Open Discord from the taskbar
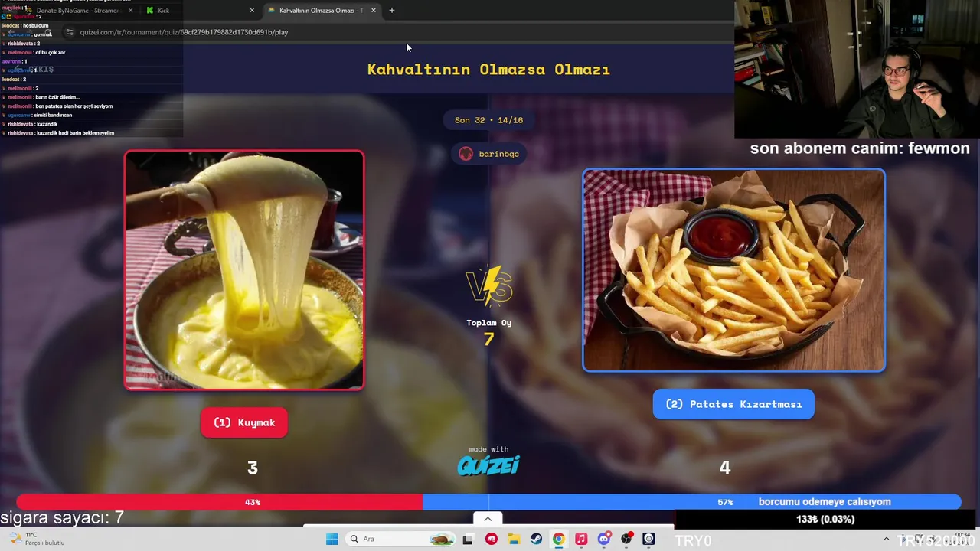Viewport: 980px width, 551px height. [603, 539]
